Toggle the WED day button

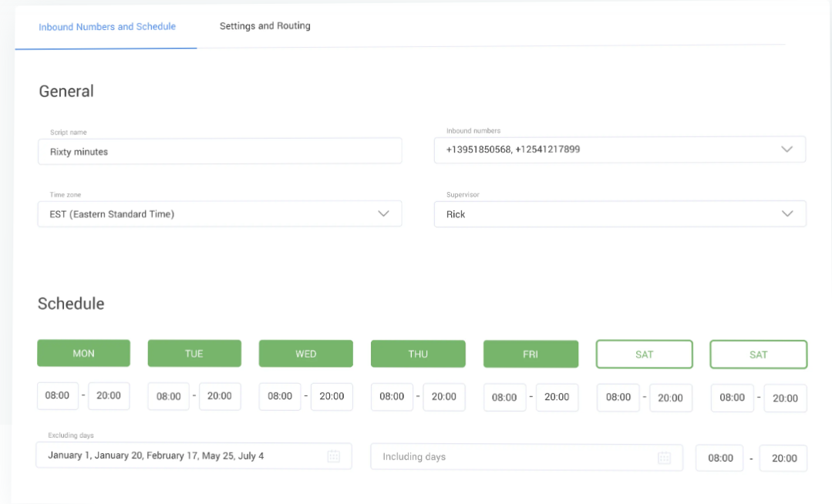click(305, 354)
